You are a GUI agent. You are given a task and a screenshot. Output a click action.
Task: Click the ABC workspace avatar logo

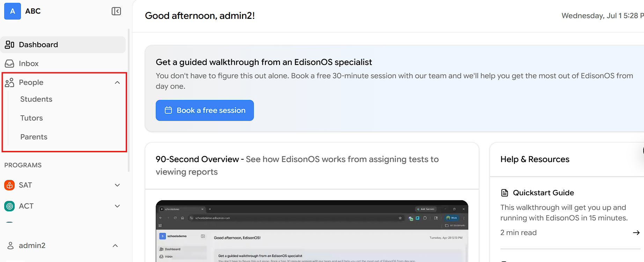point(13,11)
